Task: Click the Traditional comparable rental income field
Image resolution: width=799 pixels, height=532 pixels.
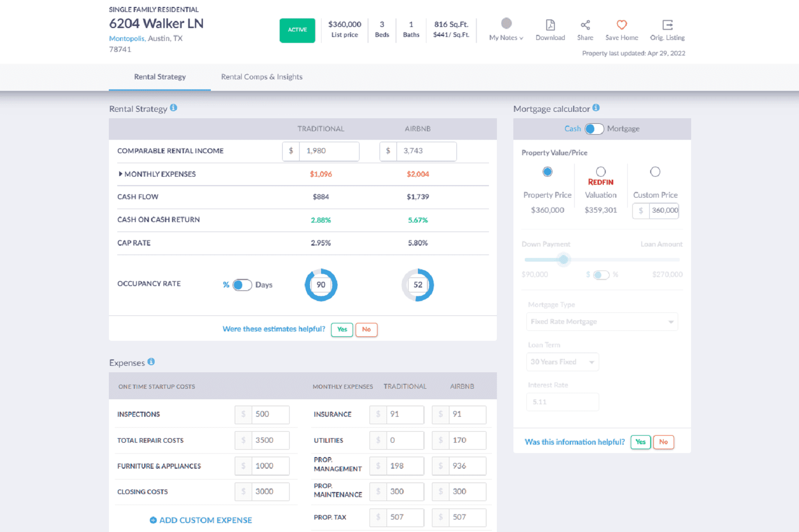Action: [x=328, y=151]
